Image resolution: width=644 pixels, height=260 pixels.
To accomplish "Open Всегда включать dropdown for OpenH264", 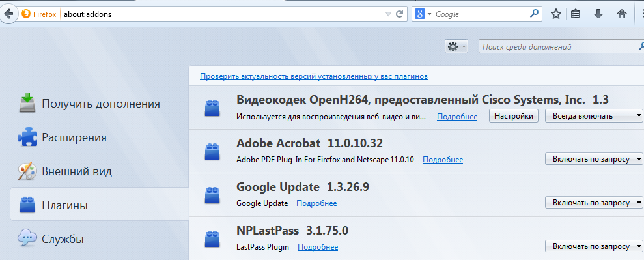I will pyautogui.click(x=594, y=116).
